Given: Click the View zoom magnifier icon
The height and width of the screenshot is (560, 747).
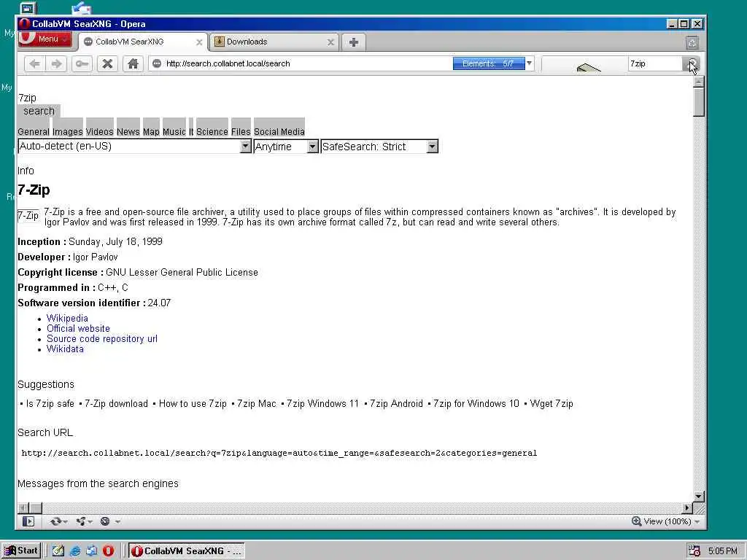Looking at the screenshot, I should [636, 521].
